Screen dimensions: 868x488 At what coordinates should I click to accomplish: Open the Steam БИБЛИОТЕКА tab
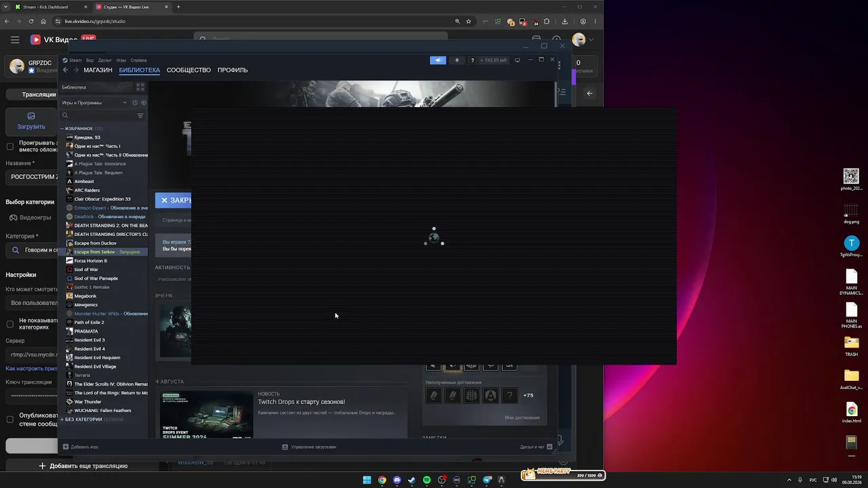tap(140, 70)
